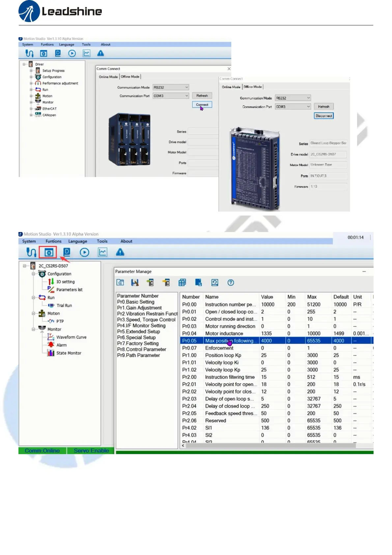
Task: Select the Pr0.05 Max position following row
Action: tap(276, 341)
